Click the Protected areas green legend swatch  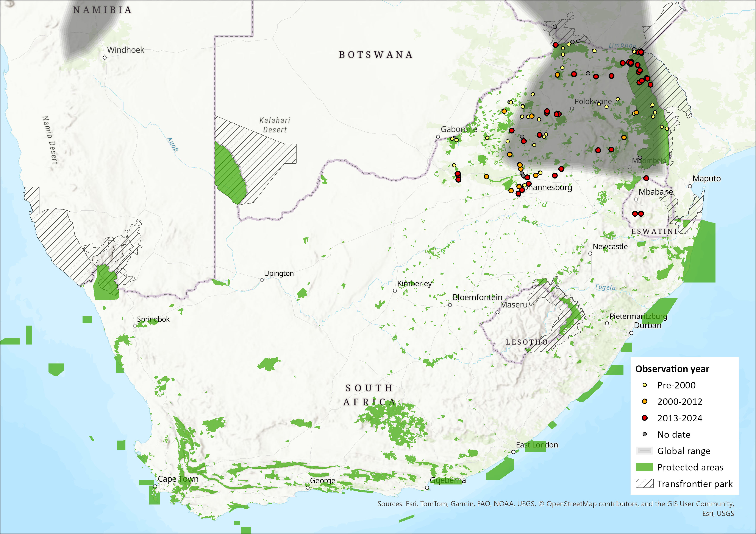(644, 467)
